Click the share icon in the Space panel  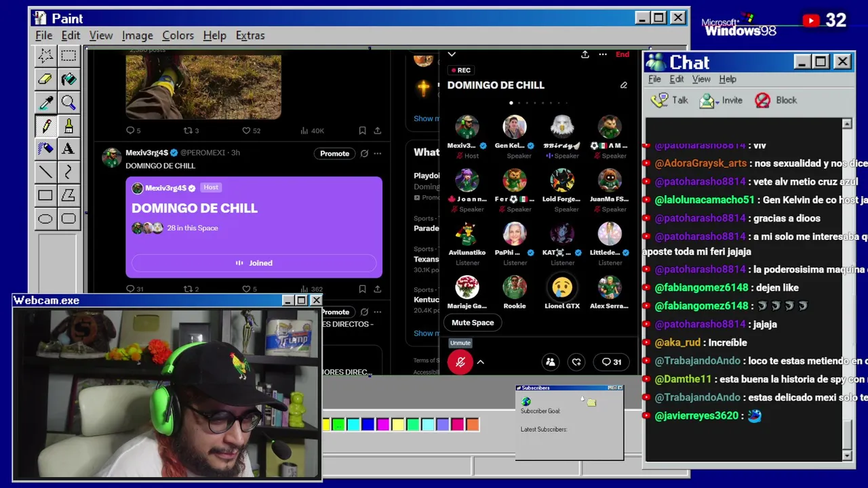coord(585,54)
